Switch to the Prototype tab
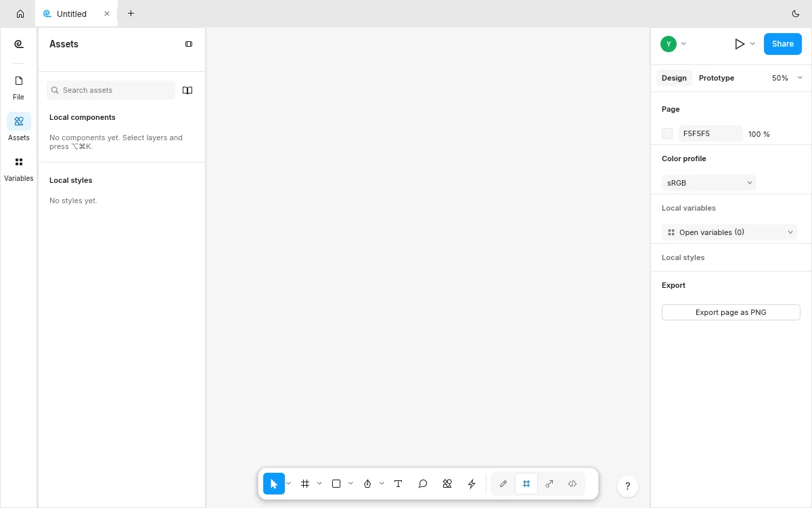This screenshot has width=812, height=508. (717, 78)
